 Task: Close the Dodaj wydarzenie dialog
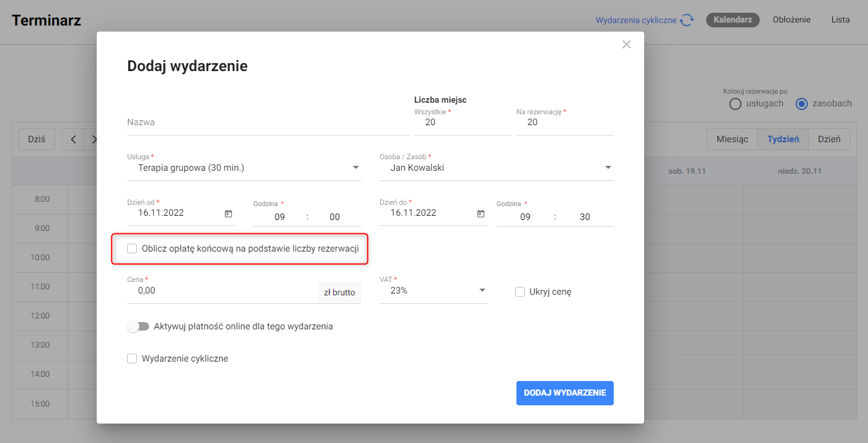click(627, 44)
